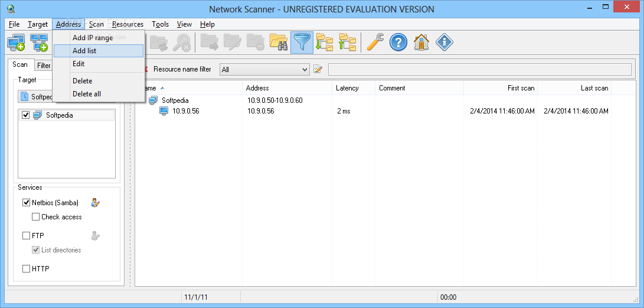Click the 2 ms latency value

344,111
